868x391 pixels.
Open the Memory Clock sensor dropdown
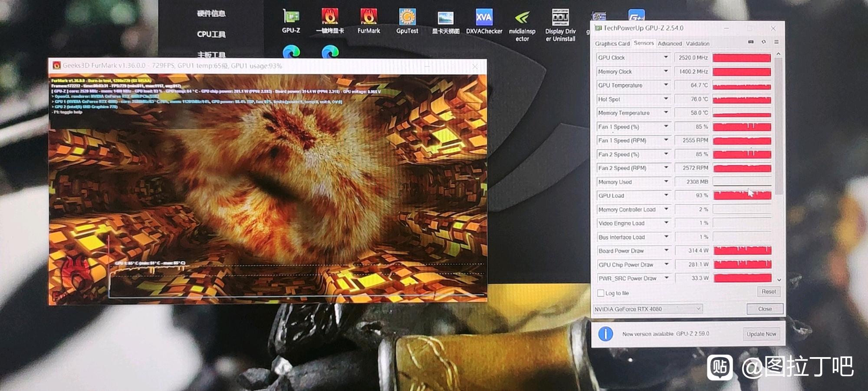666,71
